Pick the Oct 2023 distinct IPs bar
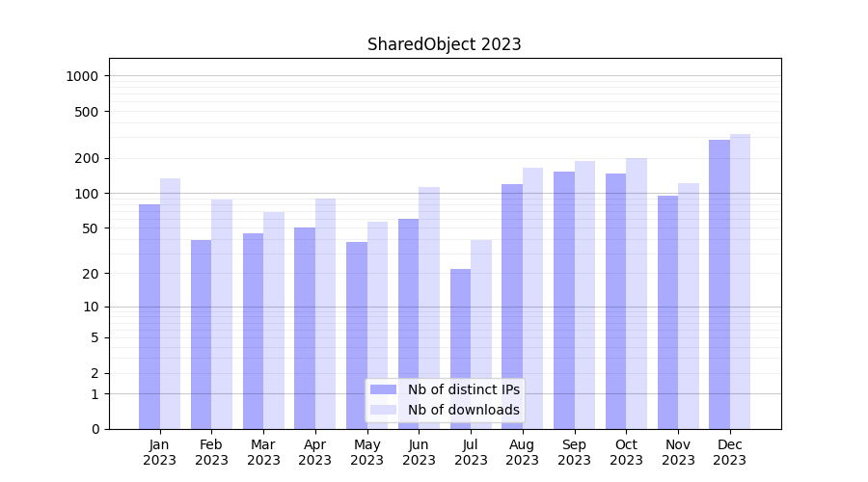The height and width of the screenshot is (482, 868). pos(615,301)
